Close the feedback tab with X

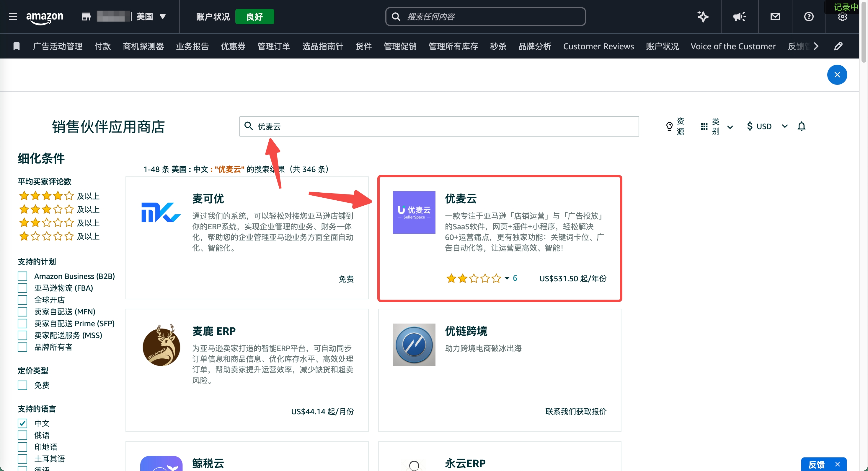tap(837, 464)
